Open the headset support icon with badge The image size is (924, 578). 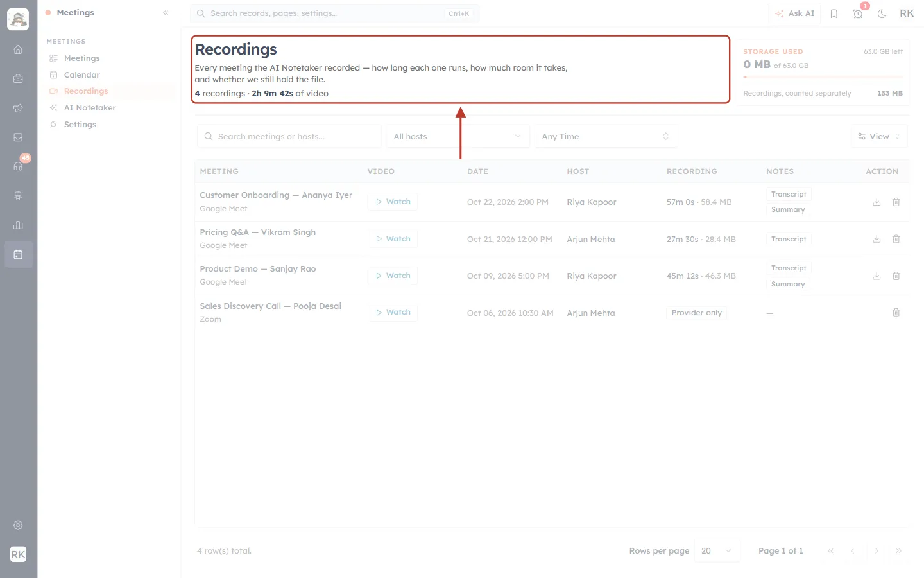18,166
